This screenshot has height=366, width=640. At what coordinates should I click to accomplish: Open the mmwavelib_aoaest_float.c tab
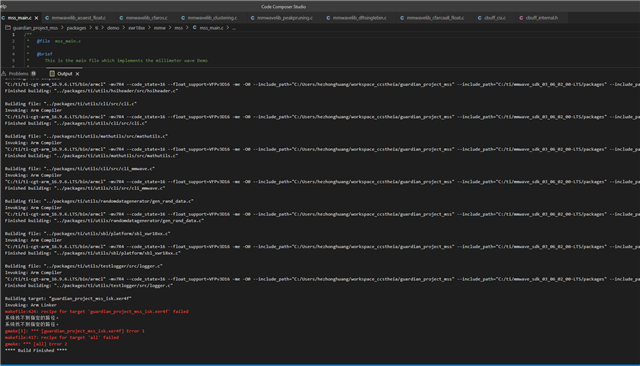[78, 18]
